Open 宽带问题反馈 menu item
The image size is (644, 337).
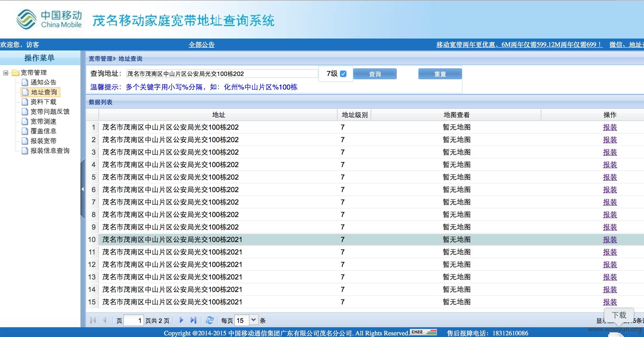pyautogui.click(x=50, y=112)
